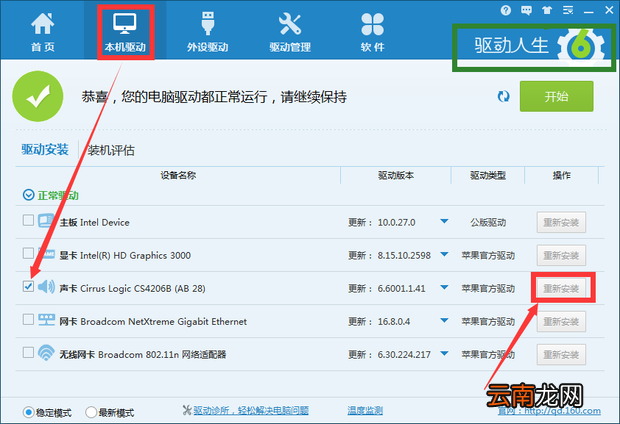This screenshot has width=620, height=424.
Task: Select the 最新模式 radio button
Action: point(91,413)
